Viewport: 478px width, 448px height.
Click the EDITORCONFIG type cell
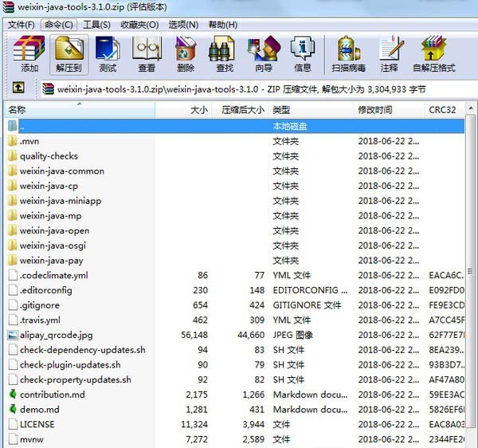310,290
